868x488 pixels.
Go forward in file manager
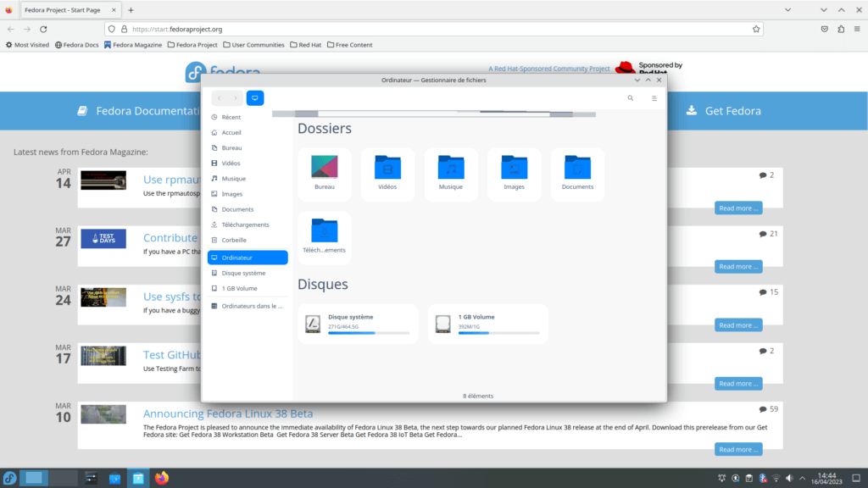click(x=236, y=98)
